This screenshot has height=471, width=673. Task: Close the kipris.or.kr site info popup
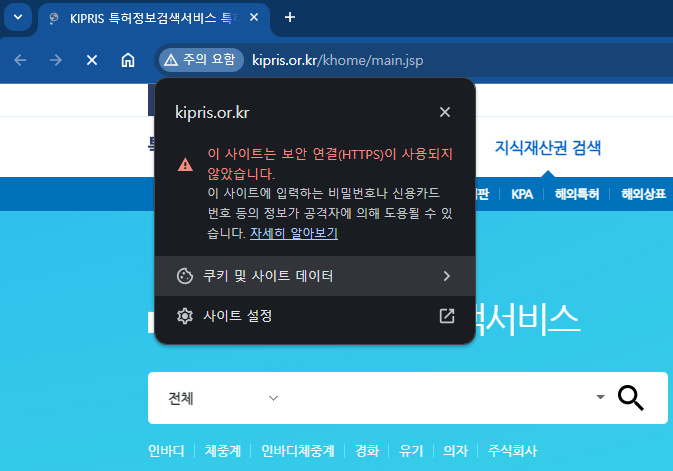point(445,112)
